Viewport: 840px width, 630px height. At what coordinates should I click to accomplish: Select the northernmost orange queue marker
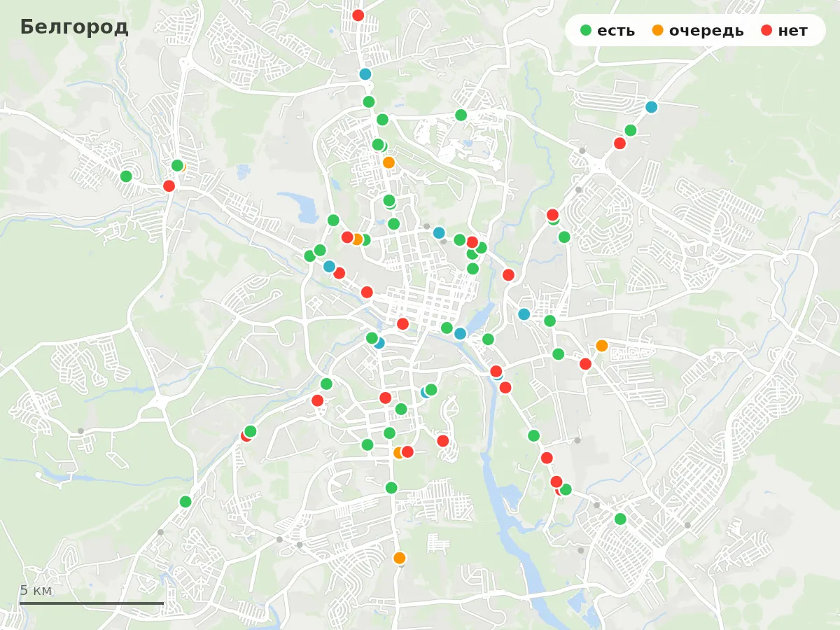388,162
